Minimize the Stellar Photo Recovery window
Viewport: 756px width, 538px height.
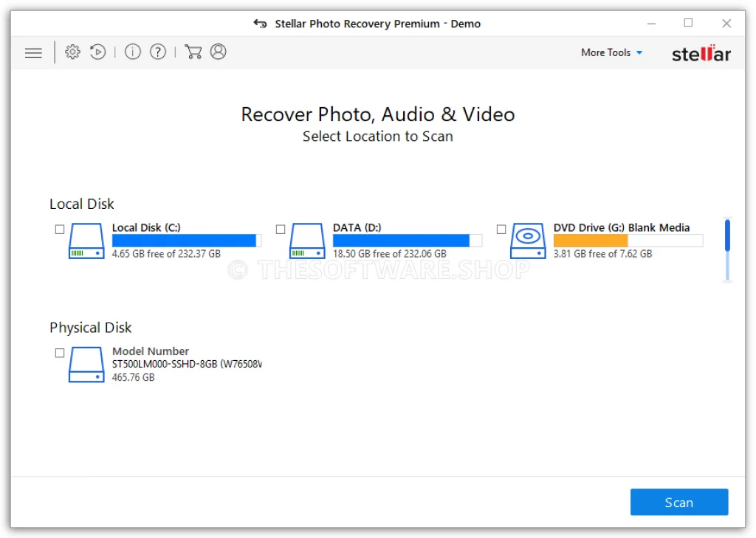pos(651,23)
